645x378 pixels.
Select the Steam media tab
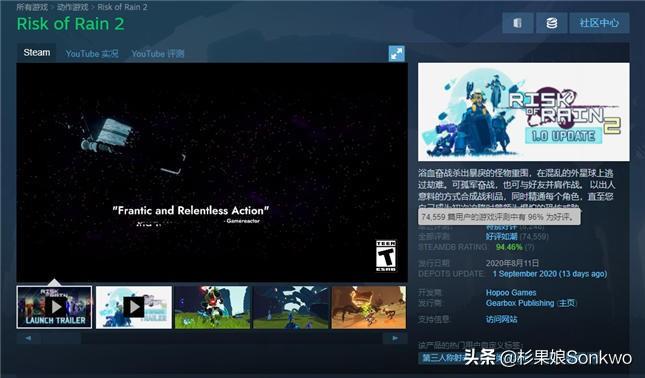[37, 53]
